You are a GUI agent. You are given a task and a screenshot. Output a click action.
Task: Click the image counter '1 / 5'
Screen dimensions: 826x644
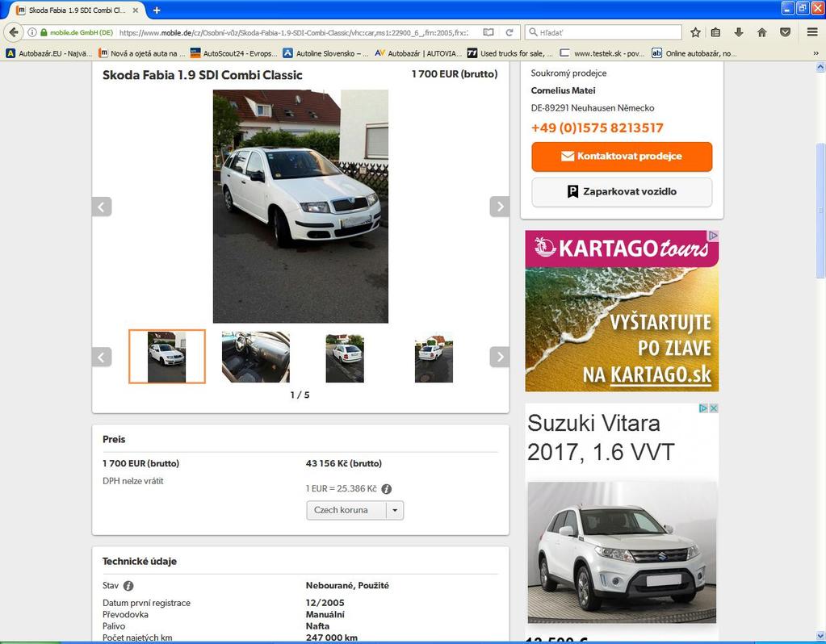click(x=300, y=395)
